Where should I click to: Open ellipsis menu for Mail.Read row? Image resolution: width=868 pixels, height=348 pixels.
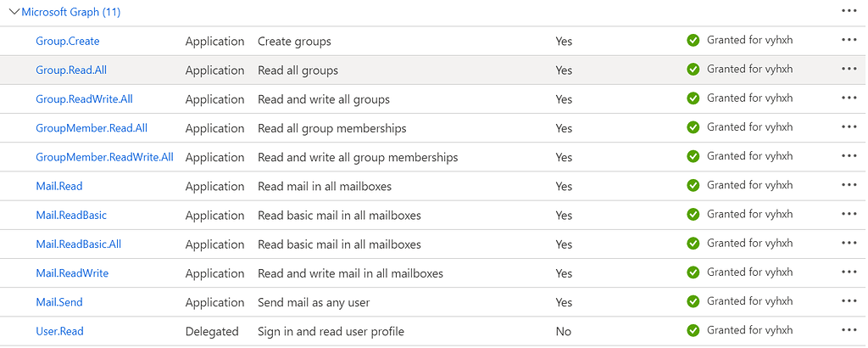(849, 185)
